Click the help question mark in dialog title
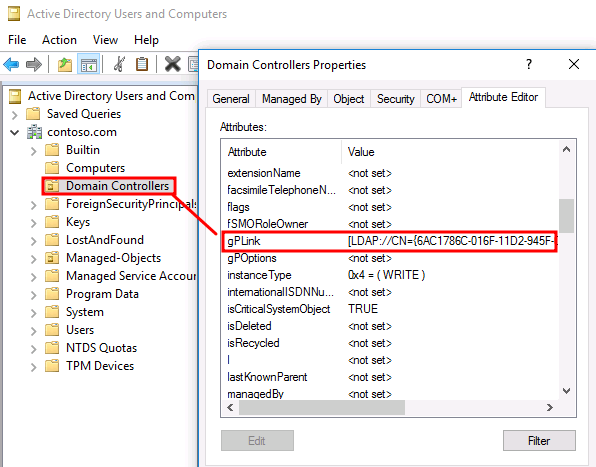 coord(529,64)
